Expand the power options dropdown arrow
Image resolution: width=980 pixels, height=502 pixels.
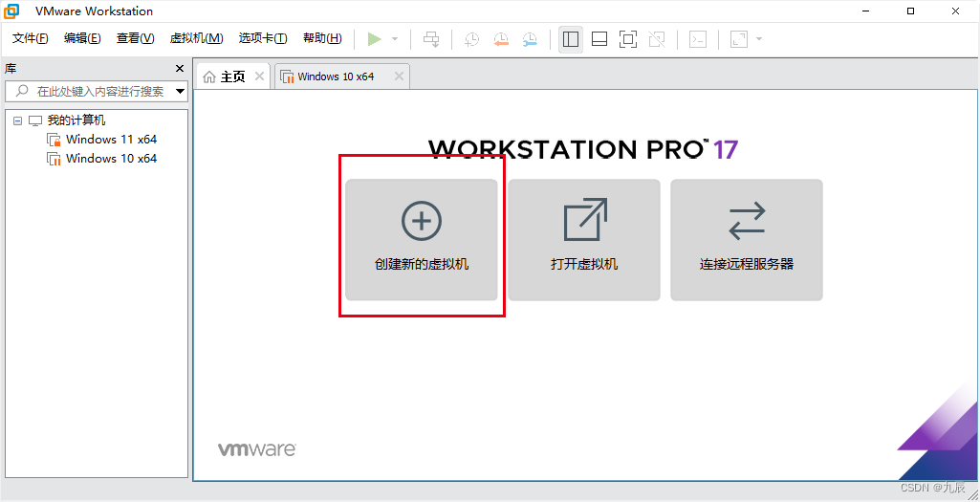[x=394, y=39]
